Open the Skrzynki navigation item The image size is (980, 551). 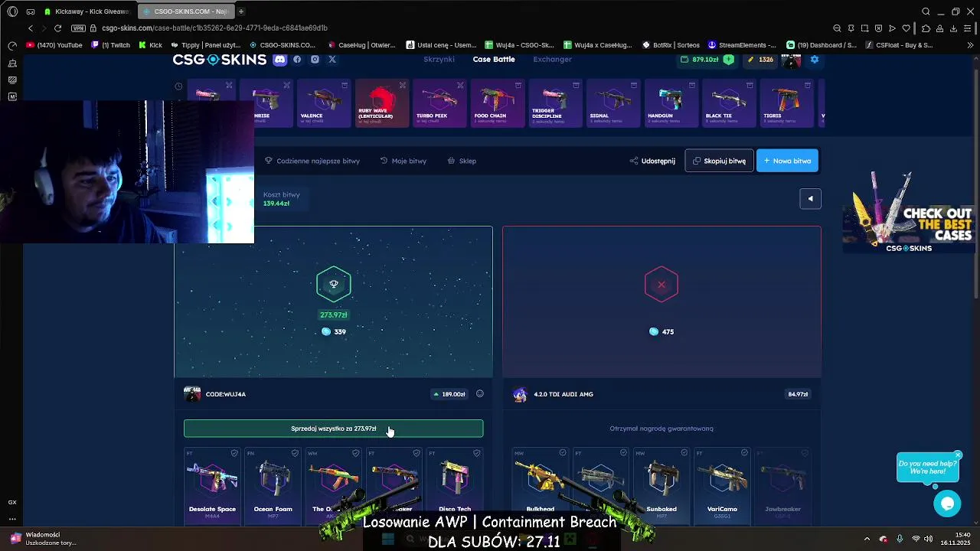[x=439, y=60]
